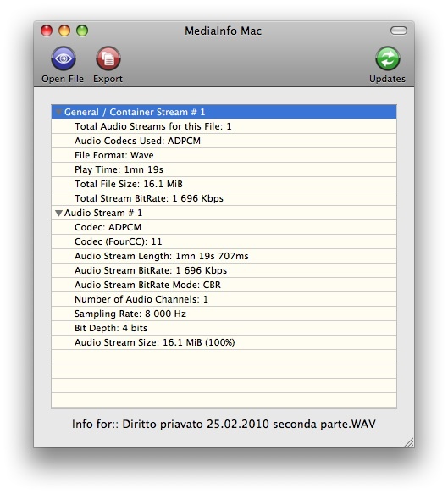Collapse the General / Container Stream # 1 section

pos(58,112)
